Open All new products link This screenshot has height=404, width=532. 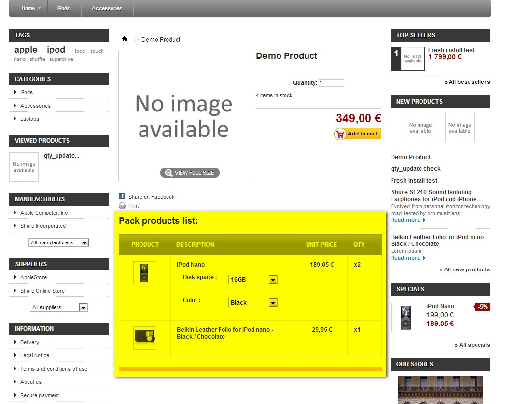[x=465, y=270]
